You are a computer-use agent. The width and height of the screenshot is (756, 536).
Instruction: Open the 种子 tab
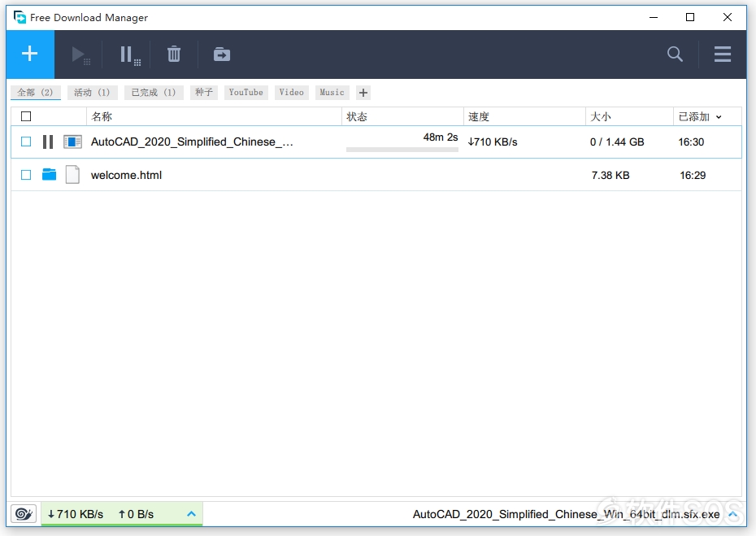click(204, 92)
